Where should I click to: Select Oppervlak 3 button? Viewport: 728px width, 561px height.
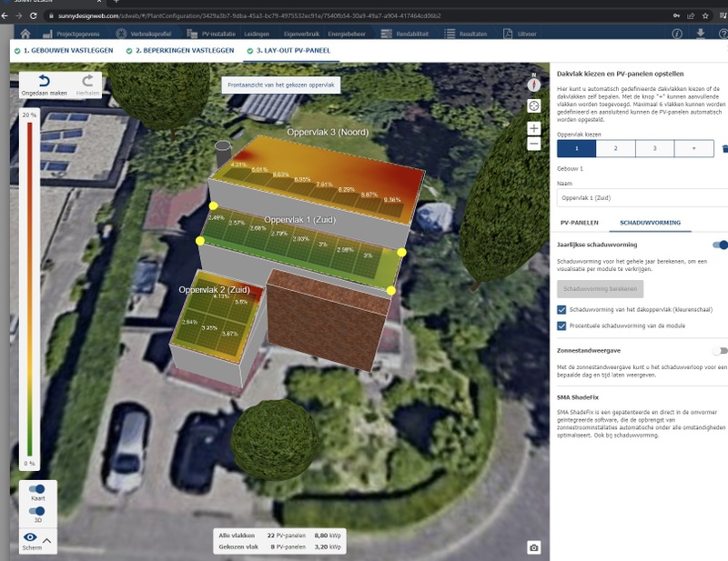tap(654, 148)
